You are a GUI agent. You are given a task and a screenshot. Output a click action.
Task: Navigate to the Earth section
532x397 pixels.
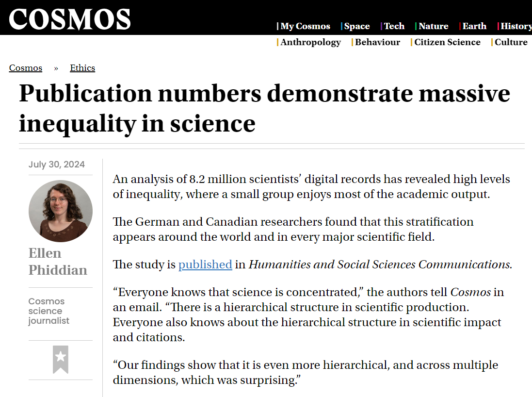click(474, 26)
